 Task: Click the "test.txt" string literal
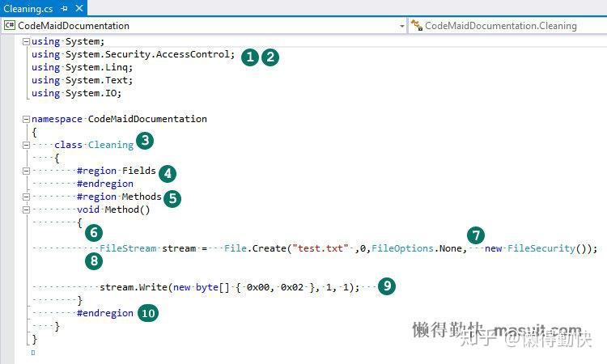click(320, 248)
